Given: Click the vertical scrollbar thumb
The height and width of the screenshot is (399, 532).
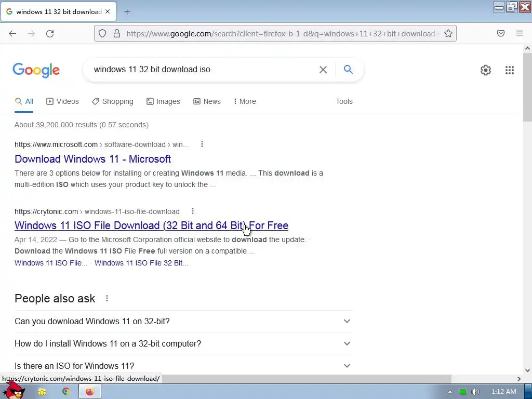Looking at the screenshot, I should click(527, 87).
